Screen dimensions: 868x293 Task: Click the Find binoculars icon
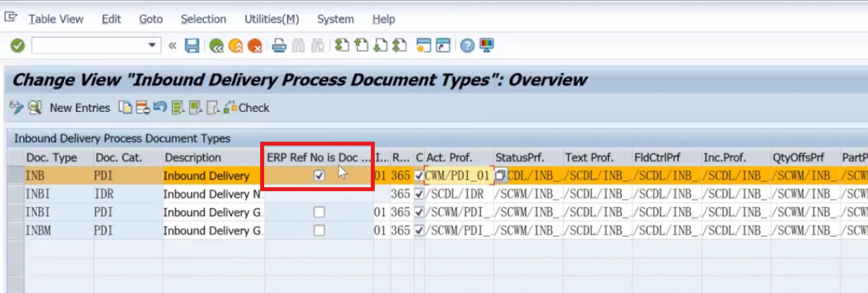click(298, 45)
